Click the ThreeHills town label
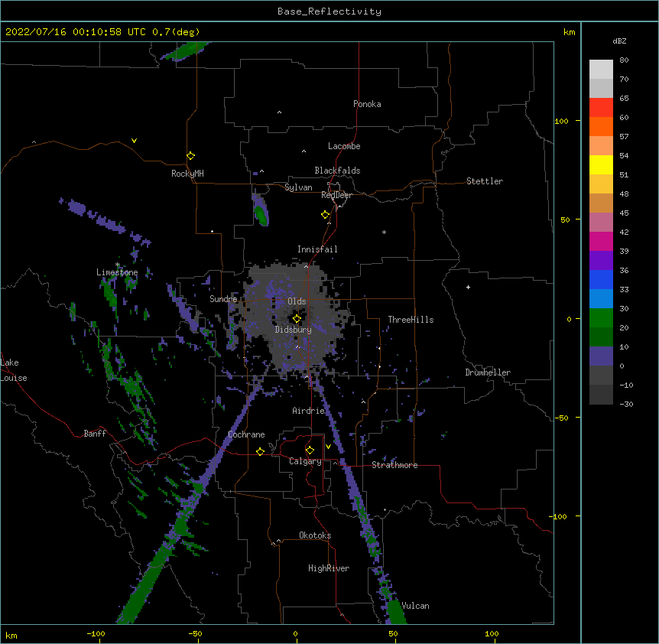 [x=411, y=320]
